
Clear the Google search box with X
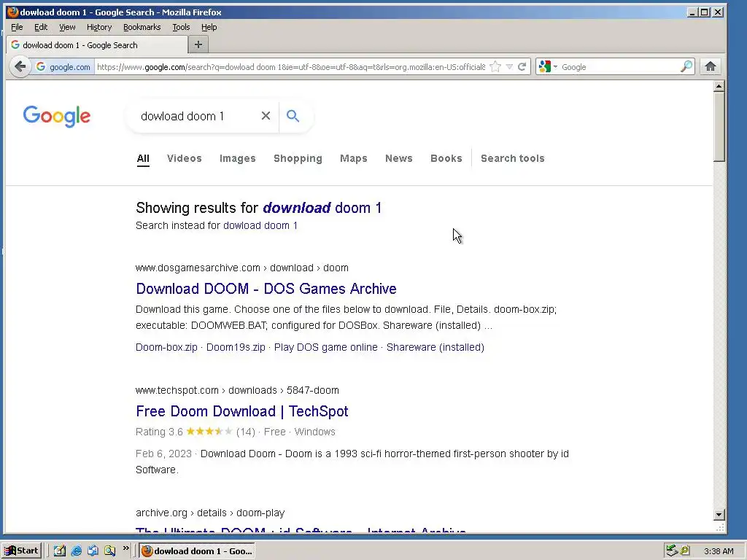pos(266,116)
